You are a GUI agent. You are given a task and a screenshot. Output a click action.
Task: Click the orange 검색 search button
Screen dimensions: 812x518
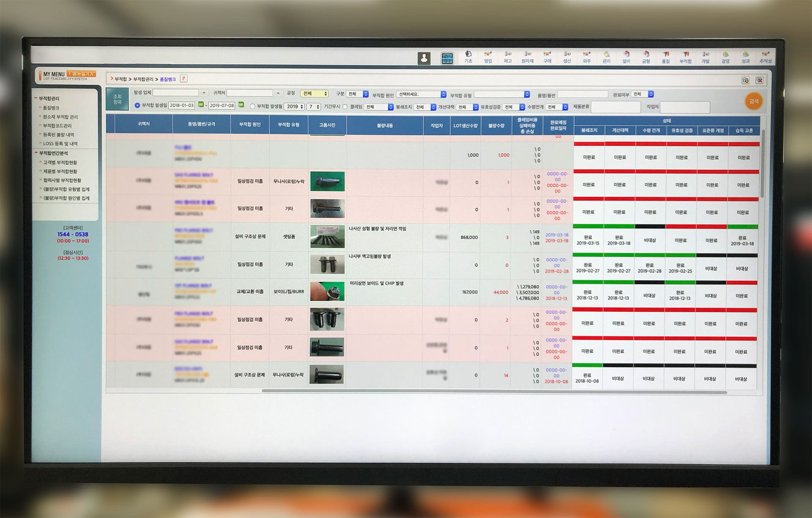(754, 101)
